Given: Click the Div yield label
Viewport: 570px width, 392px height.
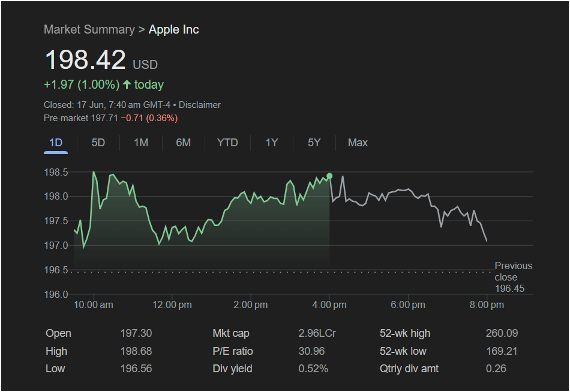Looking at the screenshot, I should click(232, 369).
